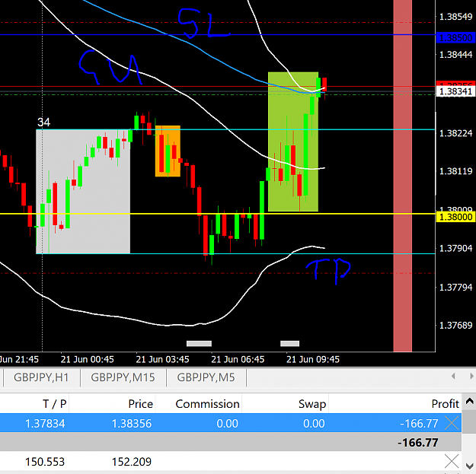Click the 1.38341 current price label
Image resolution: width=476 pixels, height=474 pixels.
pos(456,91)
